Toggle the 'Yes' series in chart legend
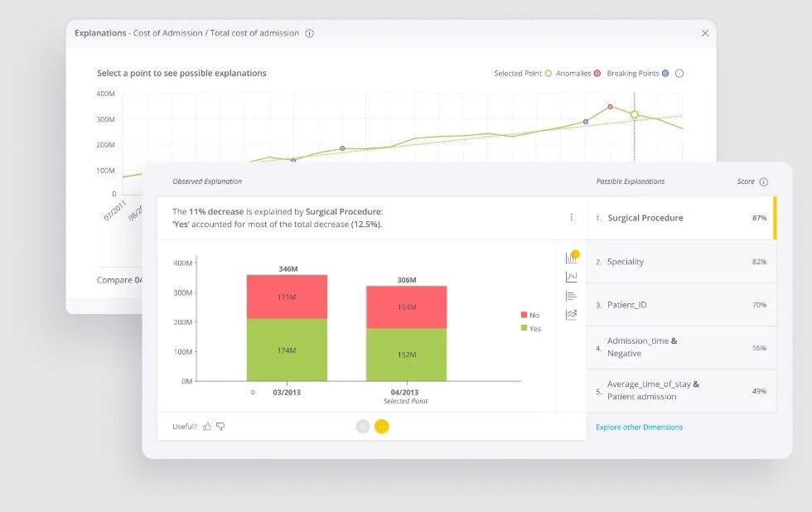The image size is (812, 512). 529,329
